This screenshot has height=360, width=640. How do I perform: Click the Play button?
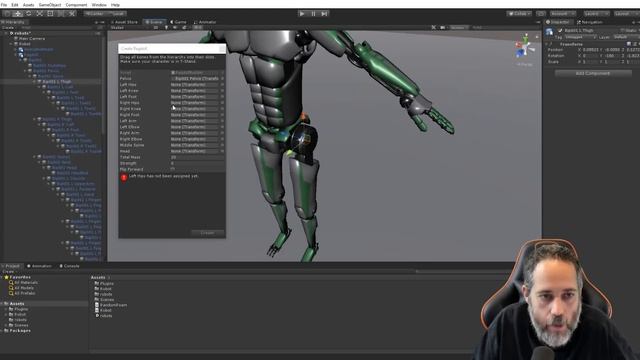point(302,13)
